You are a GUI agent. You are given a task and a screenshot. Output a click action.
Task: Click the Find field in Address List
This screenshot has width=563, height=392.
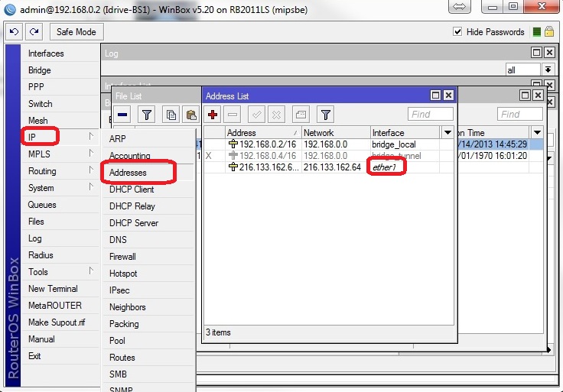coord(431,115)
